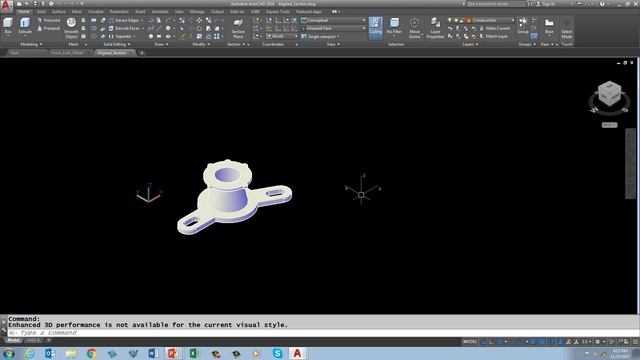Switch to the Home ribbon tab
Image resolution: width=640 pixels, height=360 pixels.
click(24, 12)
